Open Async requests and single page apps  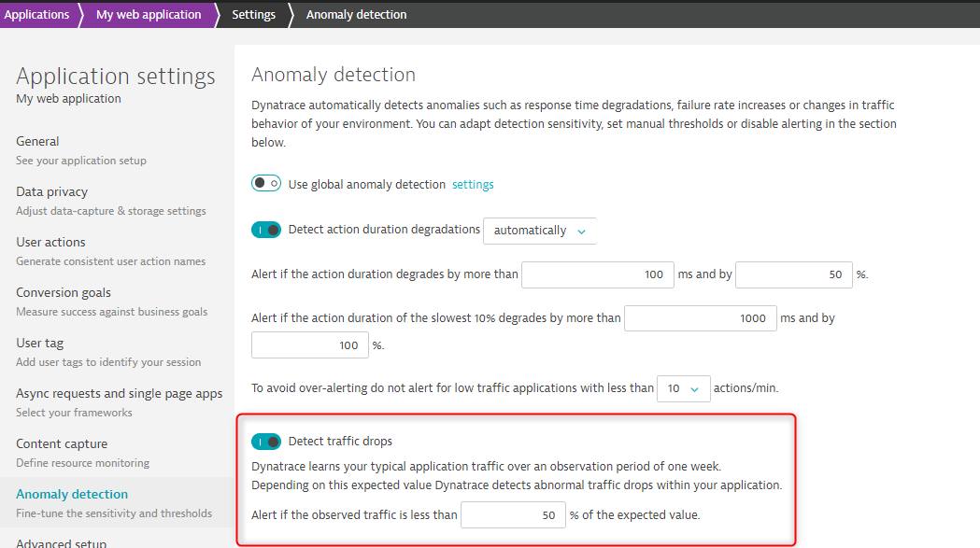pos(120,393)
